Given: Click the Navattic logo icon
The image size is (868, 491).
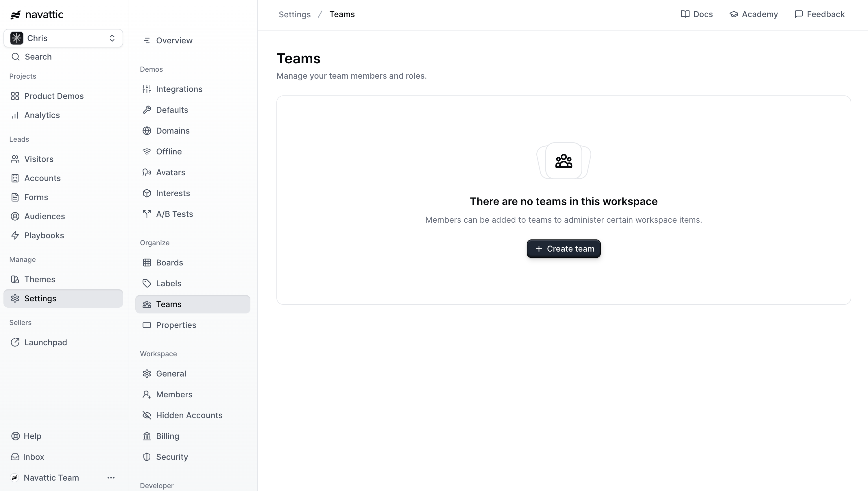Looking at the screenshot, I should tap(15, 14).
